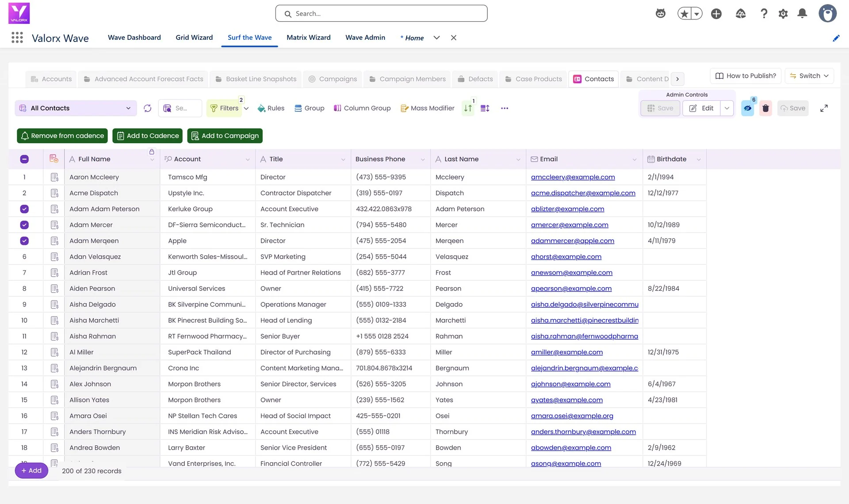Uncheck the Adam Mercer row checkbox
This screenshot has width=849, height=504.
[24, 225]
